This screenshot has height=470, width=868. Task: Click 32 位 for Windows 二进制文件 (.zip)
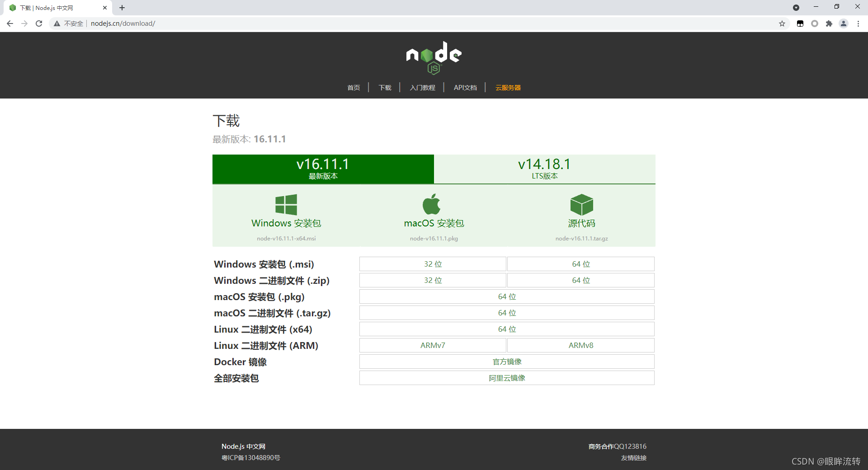[x=433, y=280]
